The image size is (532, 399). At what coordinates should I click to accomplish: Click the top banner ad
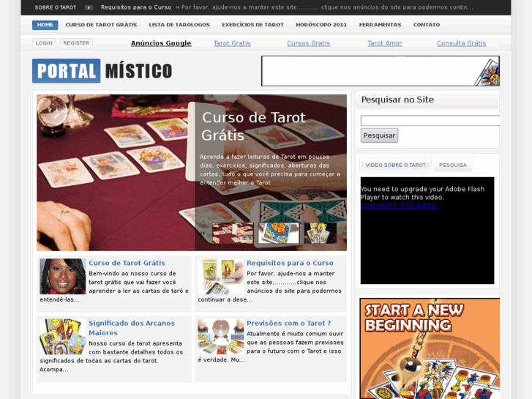point(381,71)
